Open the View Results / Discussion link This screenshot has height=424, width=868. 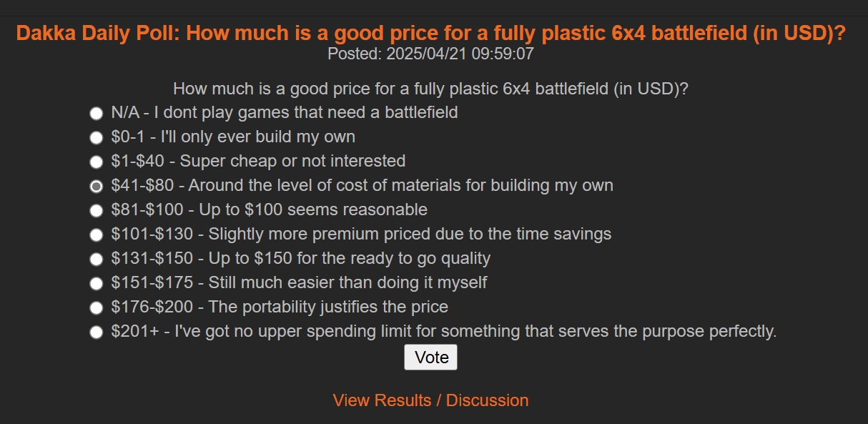[x=430, y=400]
